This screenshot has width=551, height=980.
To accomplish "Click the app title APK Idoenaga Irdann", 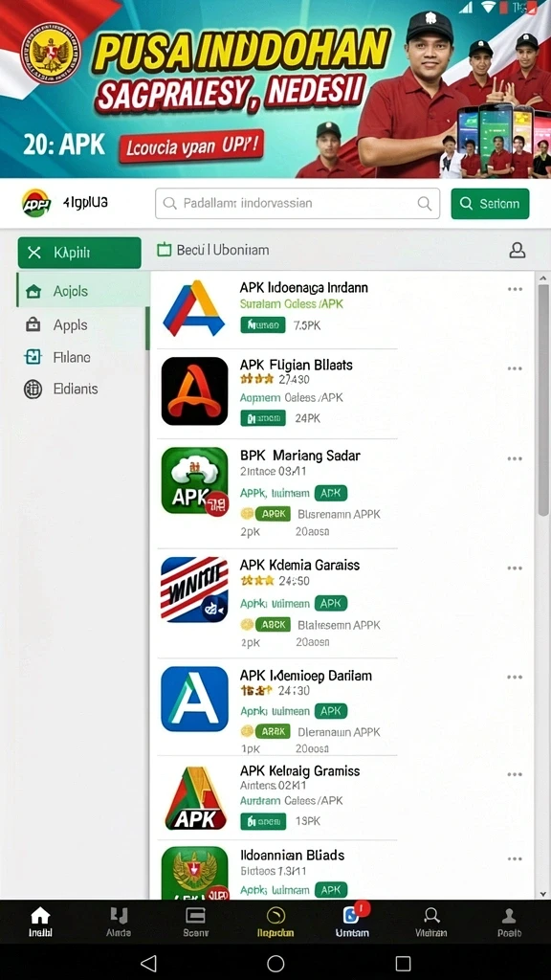I will [303, 288].
